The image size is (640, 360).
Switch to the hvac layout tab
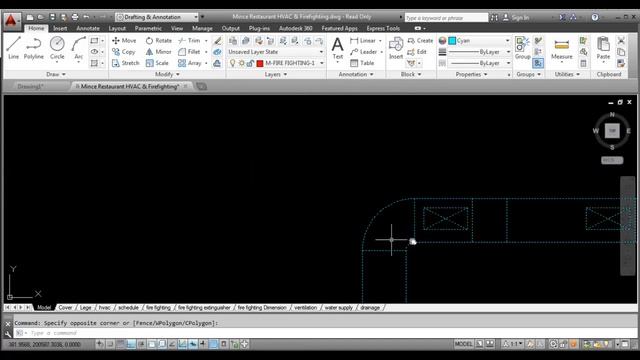tap(104, 308)
